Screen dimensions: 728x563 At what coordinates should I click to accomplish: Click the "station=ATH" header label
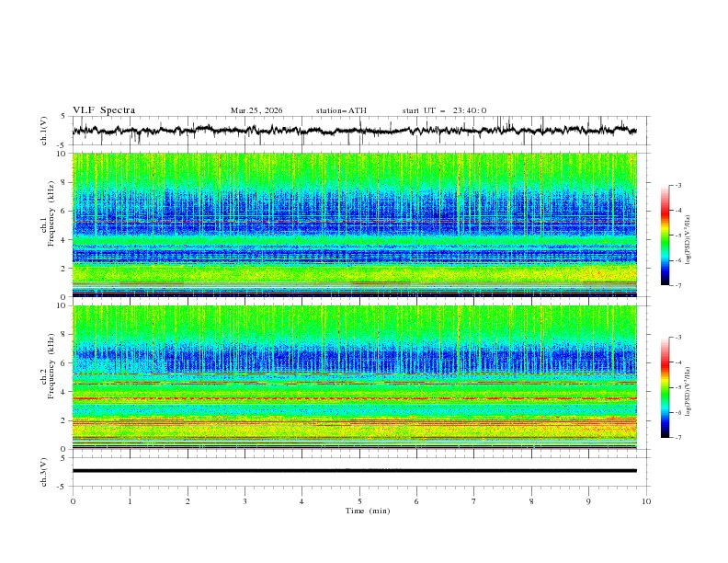(x=341, y=110)
